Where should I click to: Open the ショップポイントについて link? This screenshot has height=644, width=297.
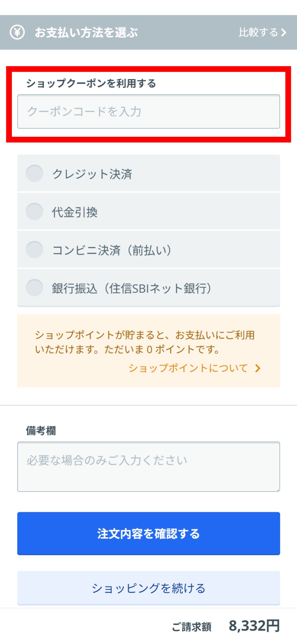188,368
